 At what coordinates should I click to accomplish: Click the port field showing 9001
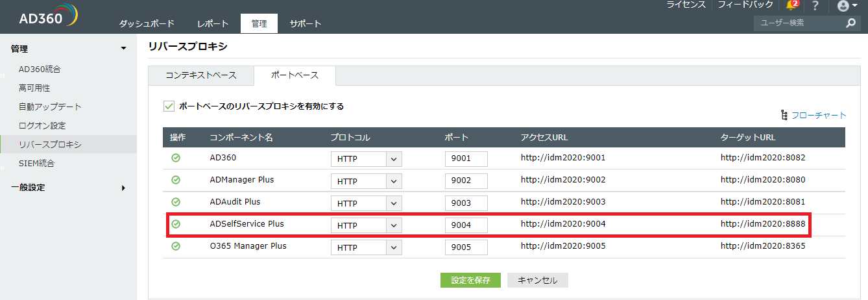pos(466,159)
